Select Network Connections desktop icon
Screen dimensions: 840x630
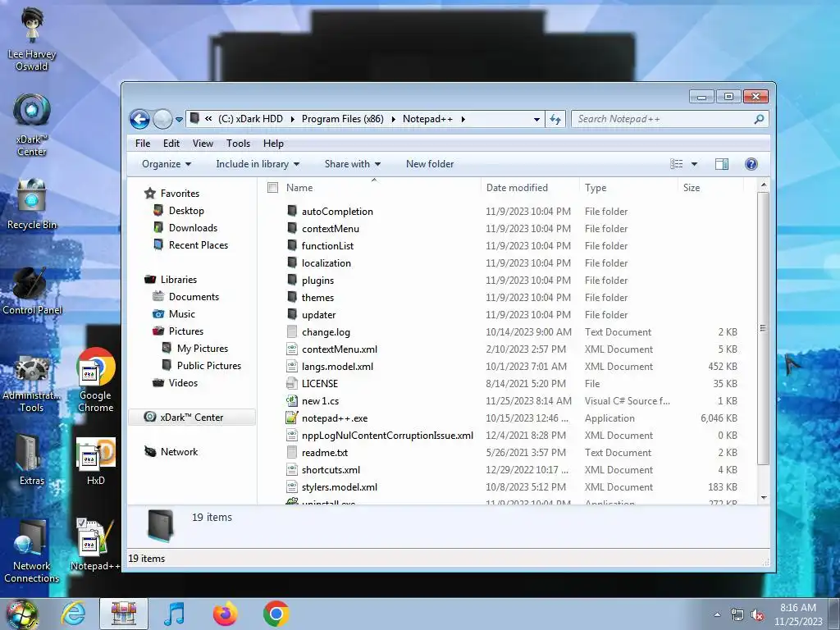[x=32, y=550]
